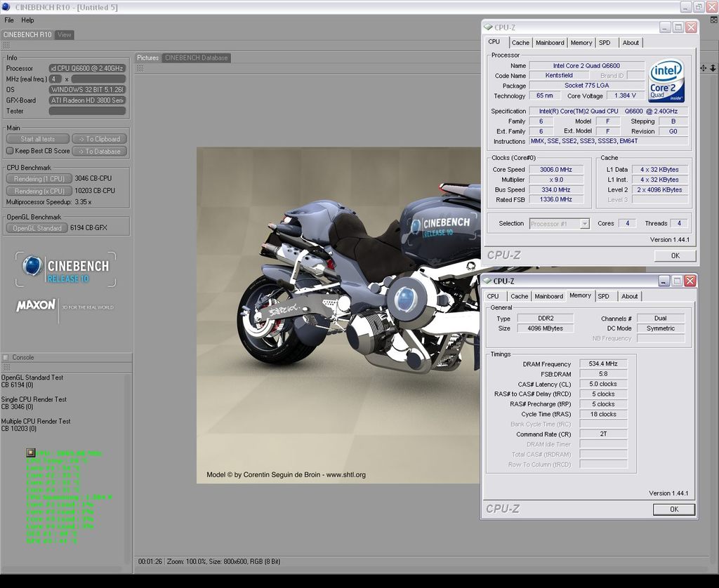
Task: Click the GFX-Board info field
Action: [87, 100]
